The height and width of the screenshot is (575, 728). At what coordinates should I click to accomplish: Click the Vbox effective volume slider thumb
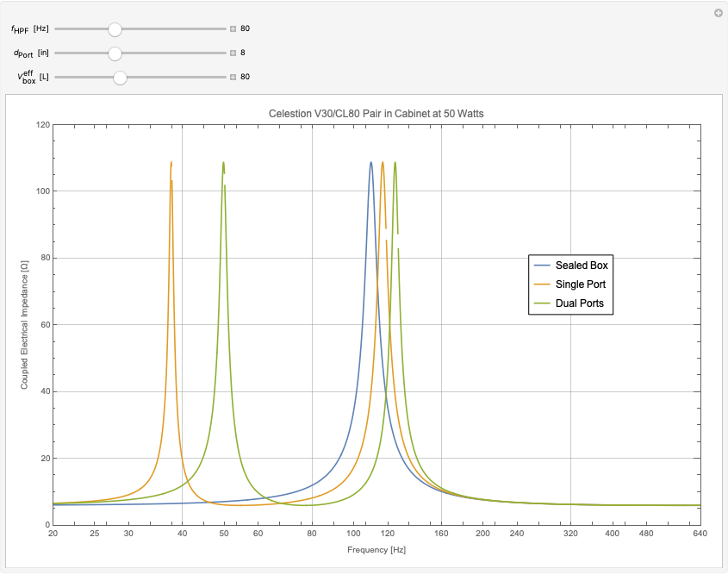pyautogui.click(x=120, y=78)
